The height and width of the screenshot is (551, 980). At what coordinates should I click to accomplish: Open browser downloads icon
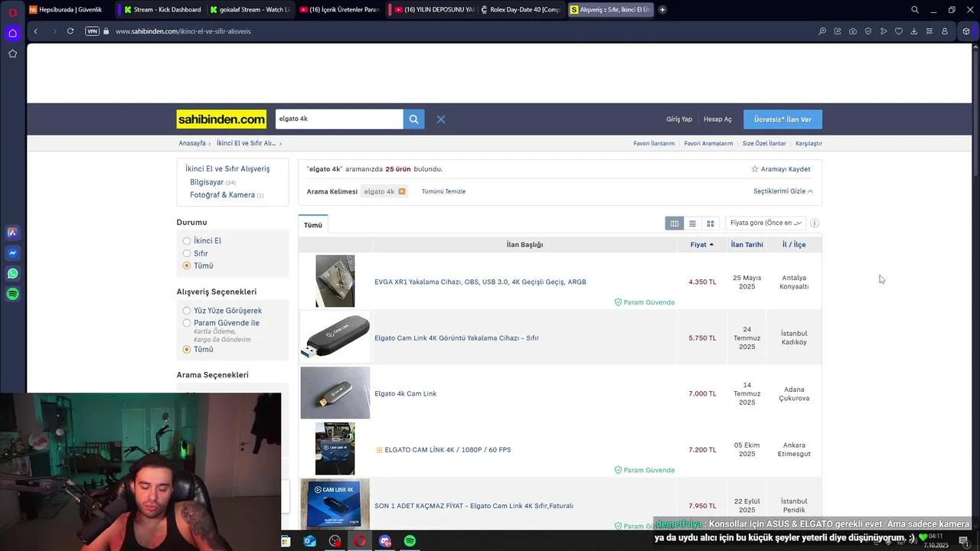(x=914, y=31)
